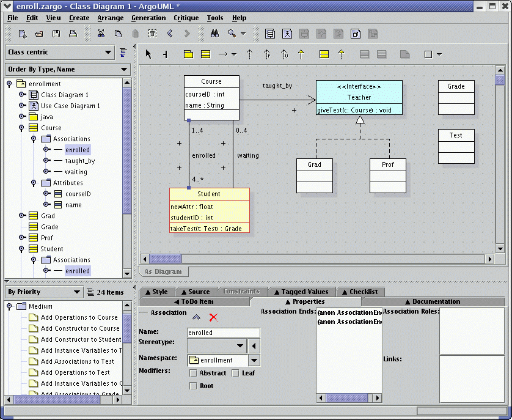Click the Name input field containing enrolled

coord(223,333)
